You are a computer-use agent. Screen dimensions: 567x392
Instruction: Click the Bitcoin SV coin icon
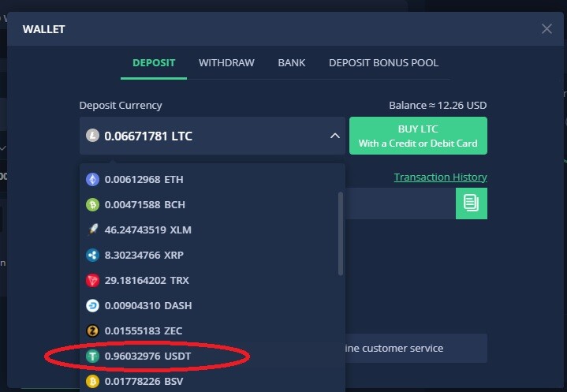[x=92, y=381]
